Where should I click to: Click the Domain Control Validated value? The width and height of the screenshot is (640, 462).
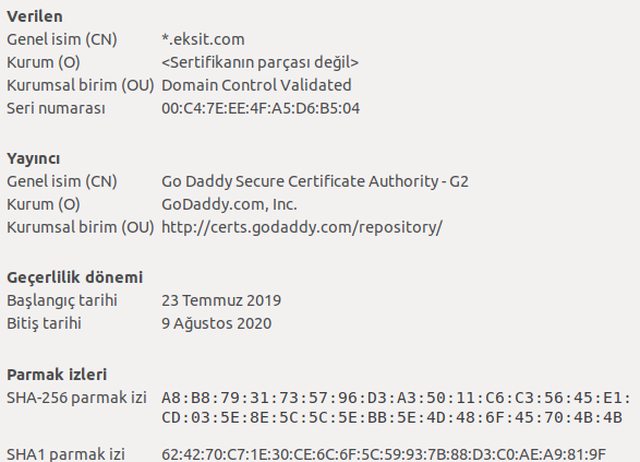[256, 85]
